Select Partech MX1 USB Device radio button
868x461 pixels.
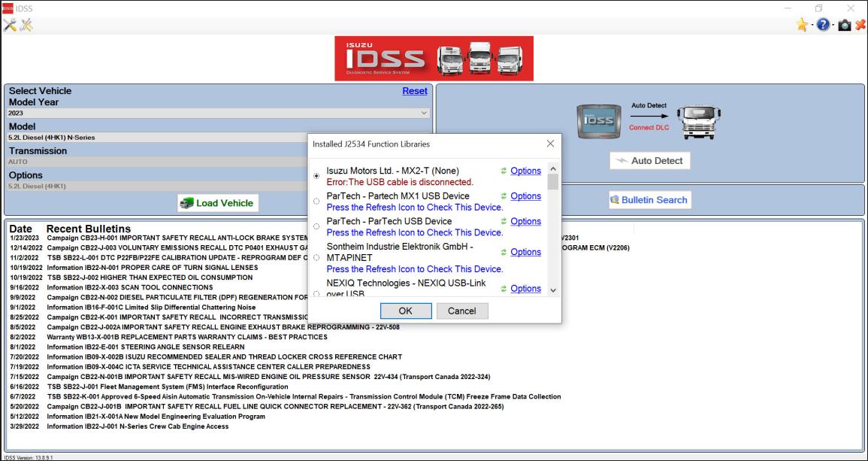pyautogui.click(x=316, y=201)
